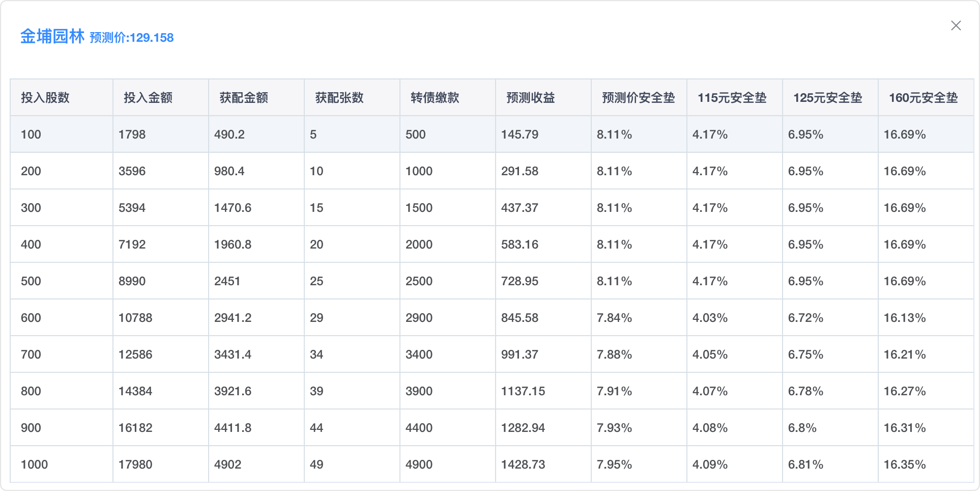Select the 转债缴款 column header
This screenshot has height=491, width=980.
(x=435, y=98)
